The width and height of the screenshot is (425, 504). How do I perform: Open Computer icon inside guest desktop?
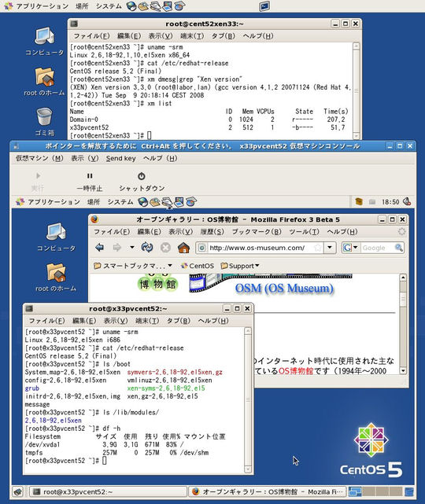(x=57, y=231)
